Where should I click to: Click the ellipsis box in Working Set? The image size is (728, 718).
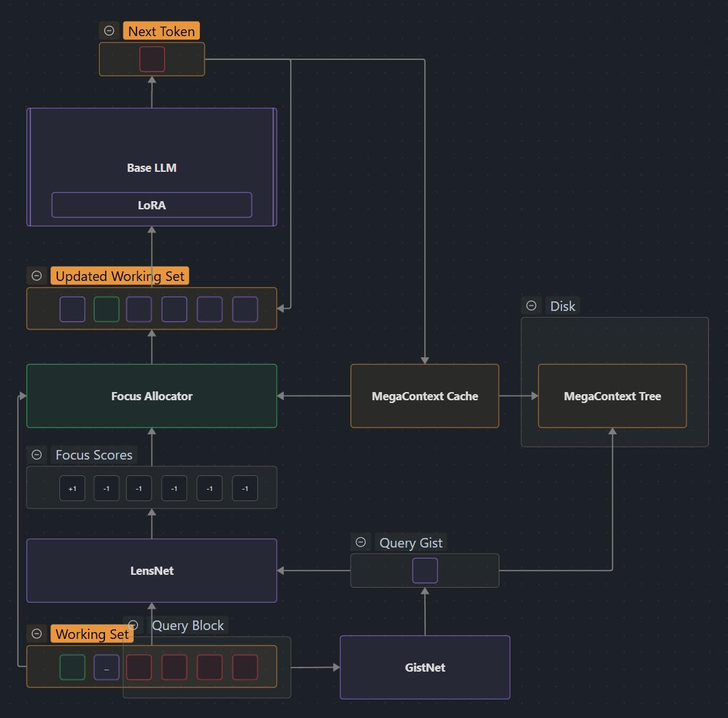[106, 668]
